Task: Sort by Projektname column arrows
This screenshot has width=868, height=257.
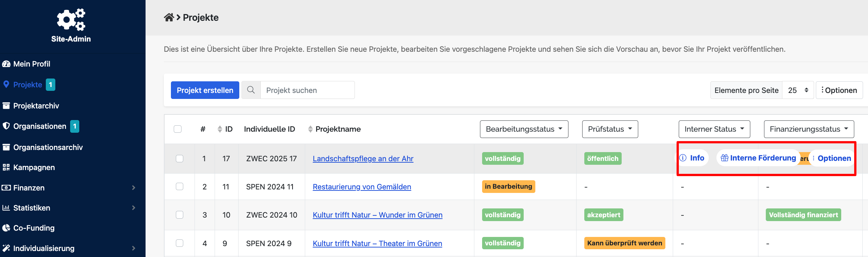Action: pos(310,129)
